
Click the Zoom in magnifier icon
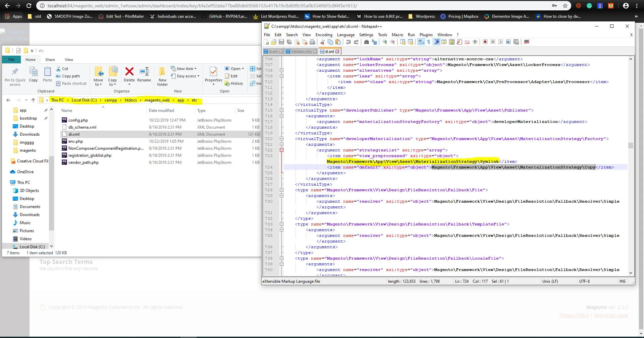pos(385,42)
